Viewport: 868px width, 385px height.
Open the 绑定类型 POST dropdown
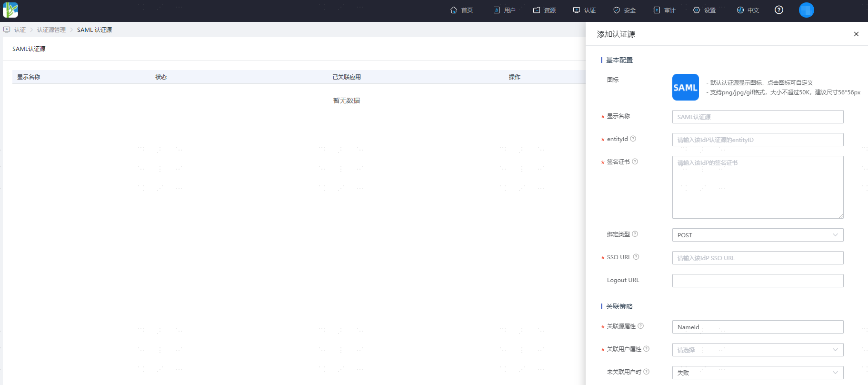click(758, 235)
